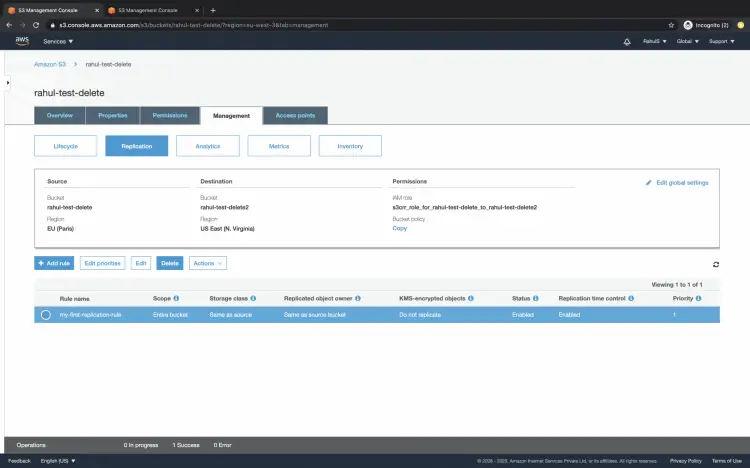This screenshot has height=468, width=750.
Task: Show info icon for KMS-encrypted objects
Action: 471,298
